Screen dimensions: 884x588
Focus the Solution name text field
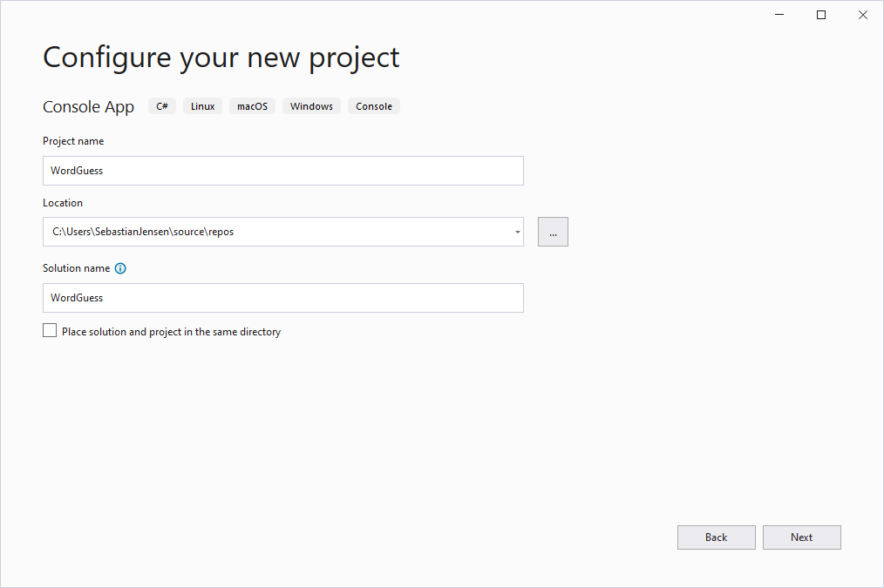tap(282, 298)
